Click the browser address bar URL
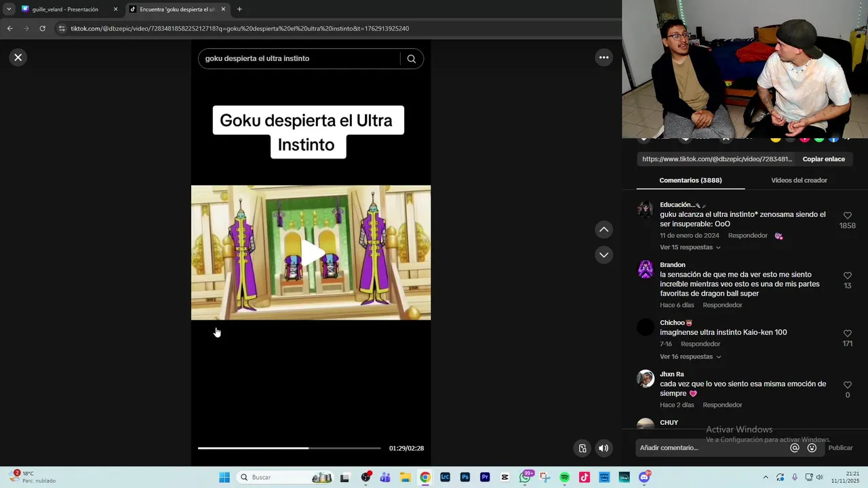 pyautogui.click(x=240, y=28)
